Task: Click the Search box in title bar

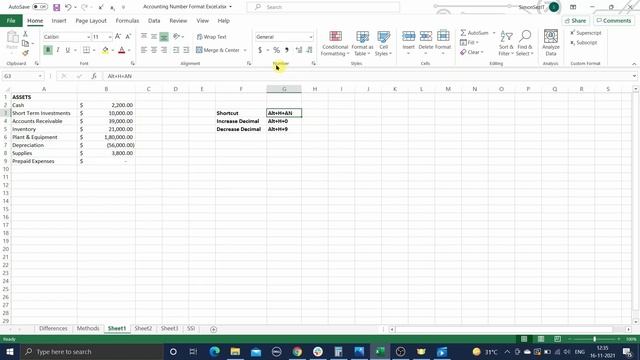Action: [x=323, y=7]
